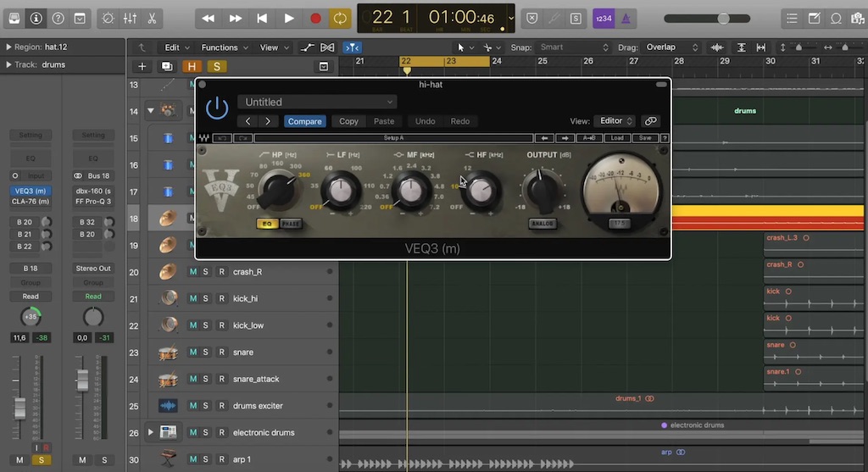The image size is (868, 472).
Task: Toggle the Catch playhead button
Action: point(352,47)
